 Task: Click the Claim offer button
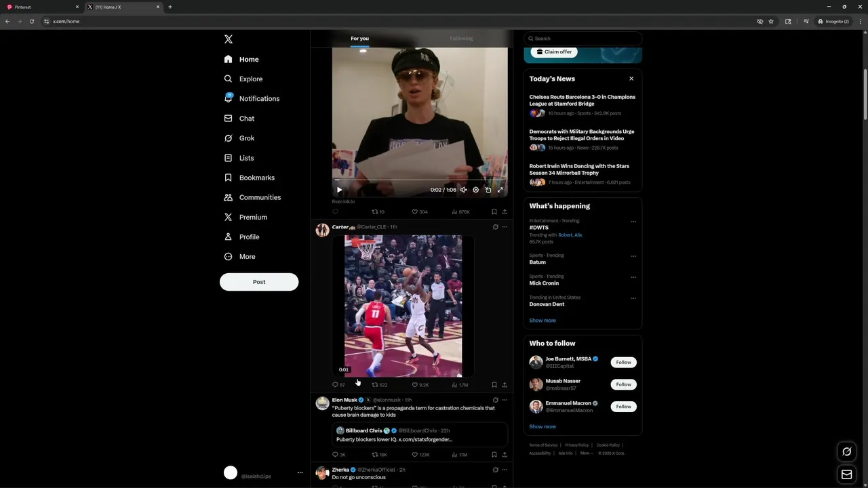[x=554, y=52]
